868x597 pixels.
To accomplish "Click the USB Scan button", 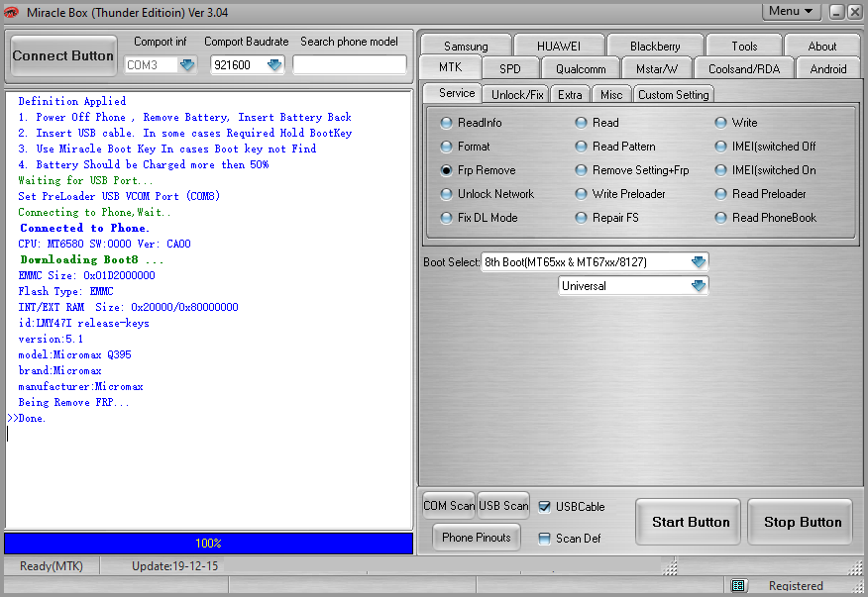I will click(503, 506).
